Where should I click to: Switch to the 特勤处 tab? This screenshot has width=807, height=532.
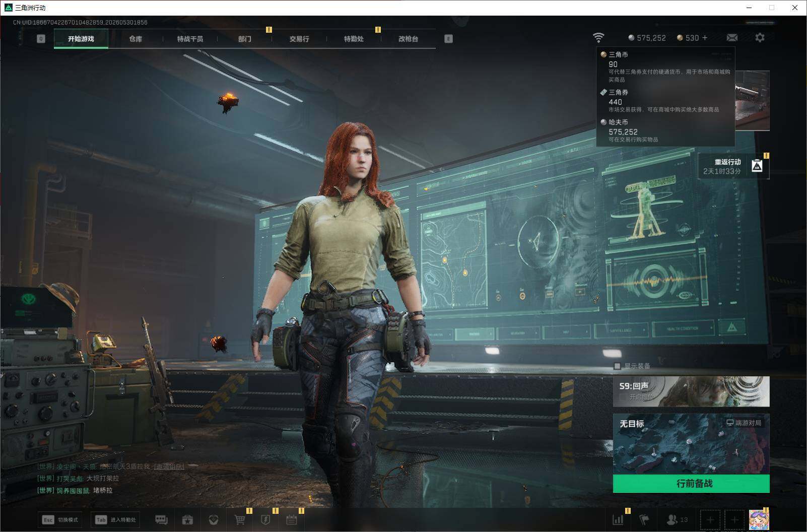tap(354, 39)
